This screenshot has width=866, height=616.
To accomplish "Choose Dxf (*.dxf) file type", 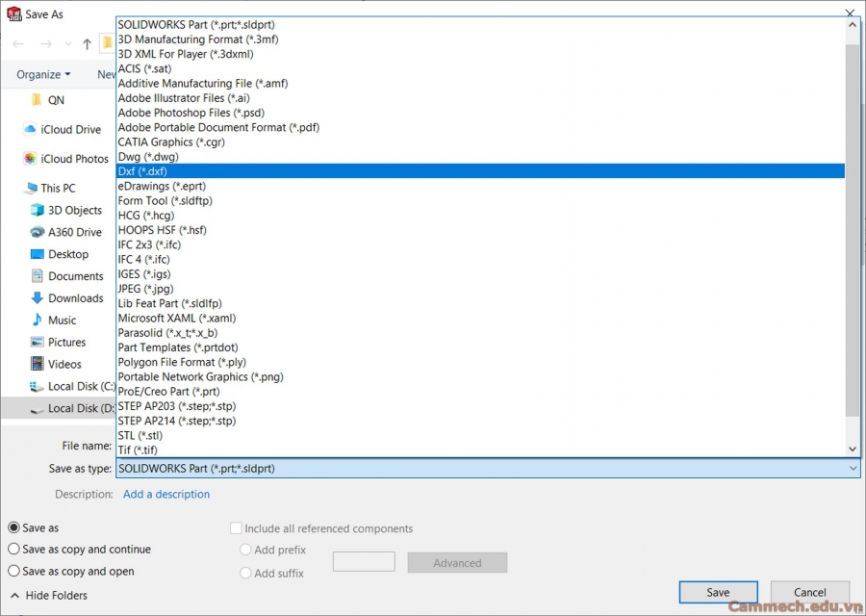I will pos(480,171).
